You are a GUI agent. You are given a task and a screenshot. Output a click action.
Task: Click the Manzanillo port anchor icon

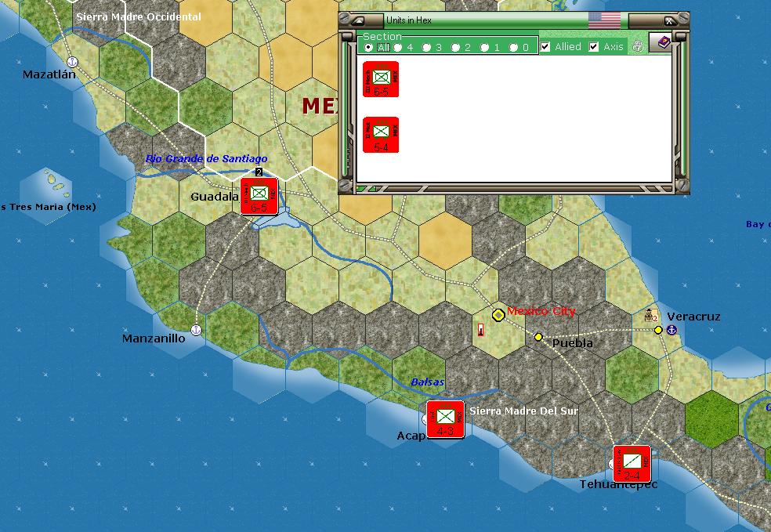click(196, 329)
